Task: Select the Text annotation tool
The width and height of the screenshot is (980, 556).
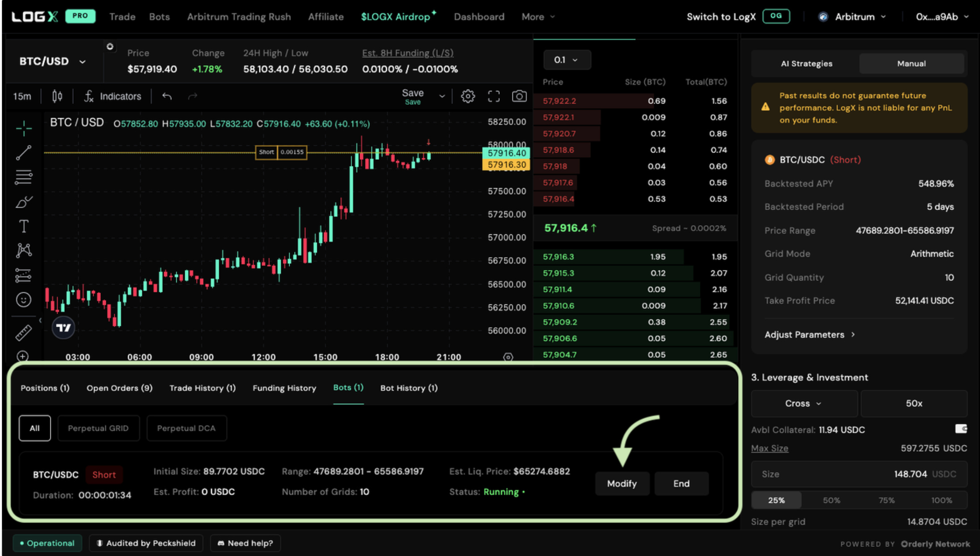Action: (x=24, y=226)
